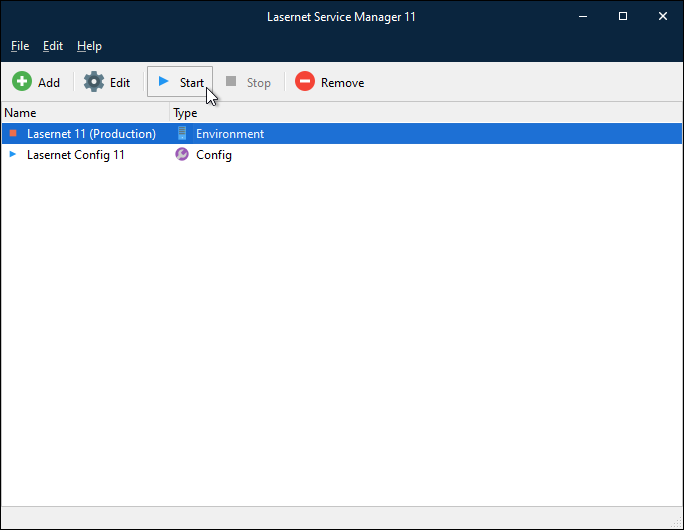Close the Lasernet Service Manager window
Screen dimensions: 684x530
[663, 17]
